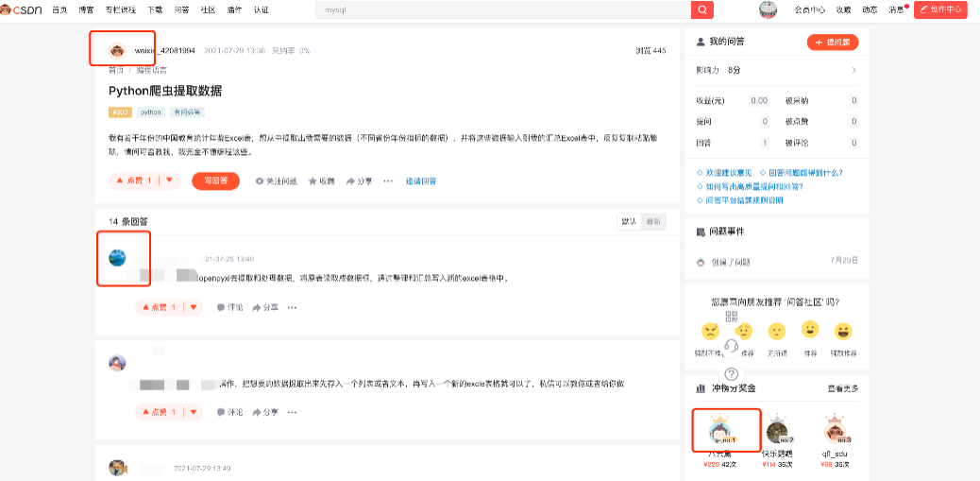Image resolution: width=980 pixels, height=481 pixels.
Task: Open the 插件 navigation item
Action: click(235, 9)
